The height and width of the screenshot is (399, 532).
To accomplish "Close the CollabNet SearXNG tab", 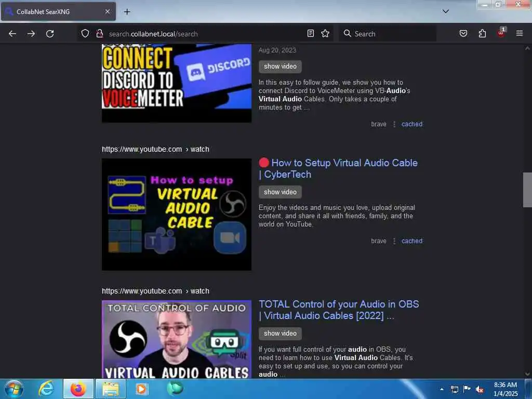I will (x=107, y=11).
